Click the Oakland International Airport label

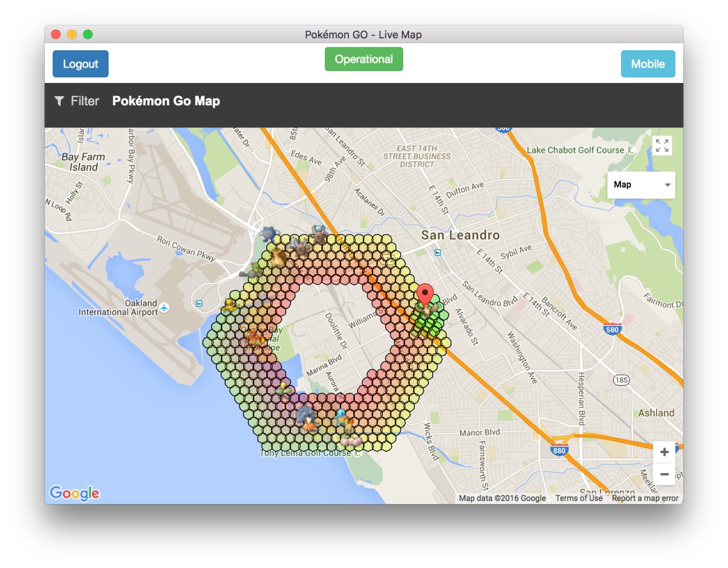coord(118,308)
